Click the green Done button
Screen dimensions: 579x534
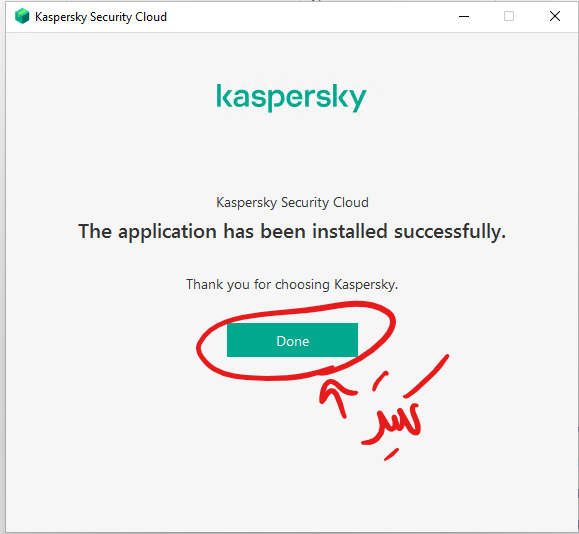292,340
